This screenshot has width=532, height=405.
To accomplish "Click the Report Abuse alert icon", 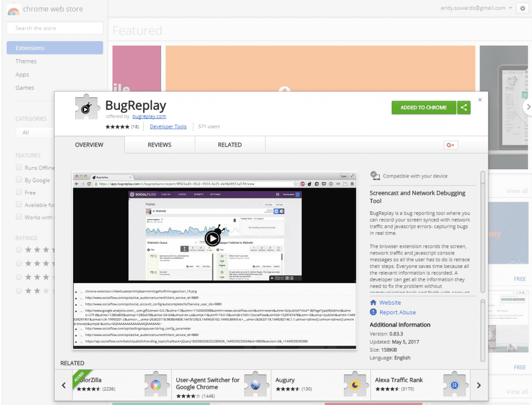I will pyautogui.click(x=373, y=312).
